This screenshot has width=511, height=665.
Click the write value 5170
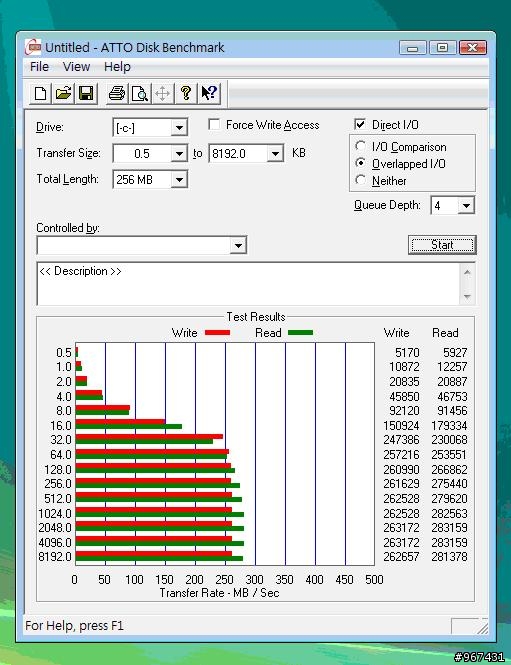pos(407,352)
